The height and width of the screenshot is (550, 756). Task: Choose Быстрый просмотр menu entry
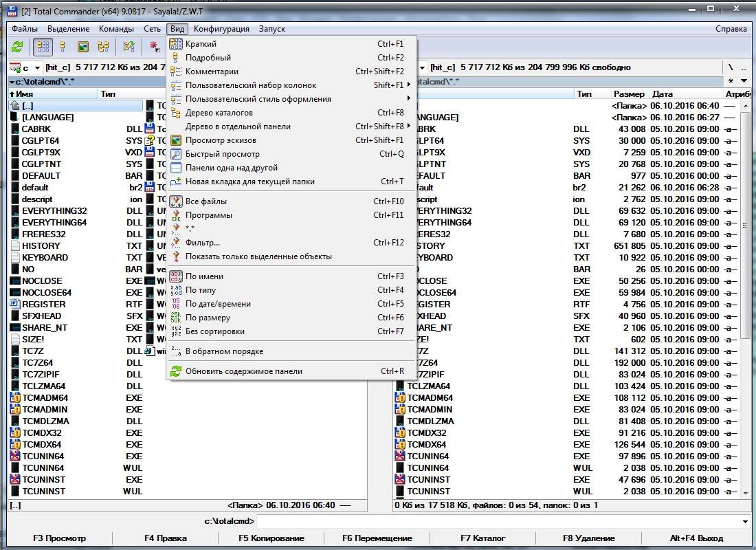click(291, 154)
